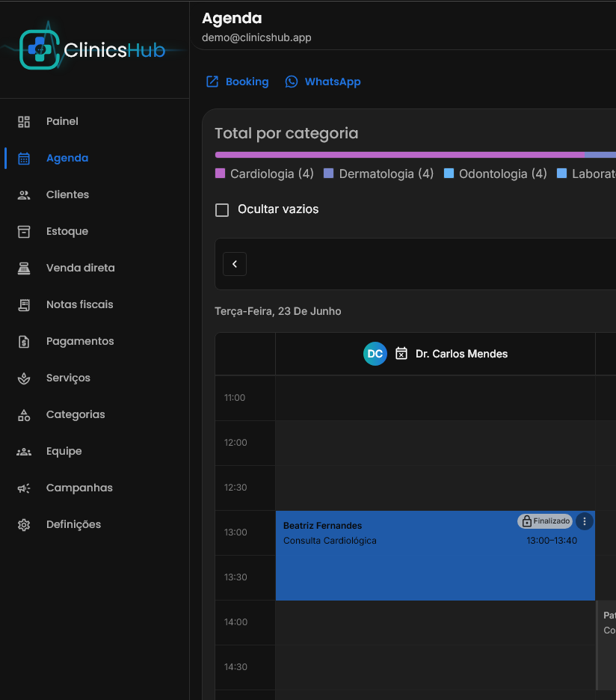Open the Venda direta register icon
The image size is (616, 700).
(24, 268)
